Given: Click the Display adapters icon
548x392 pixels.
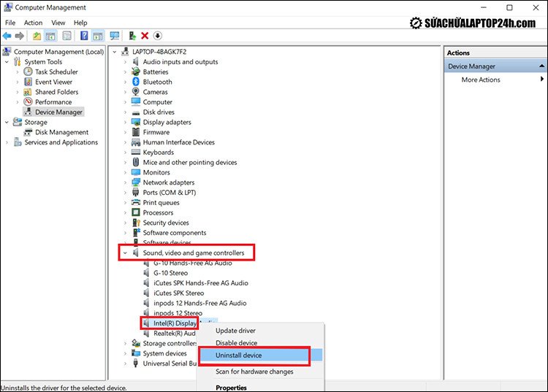Looking at the screenshot, I should (x=136, y=122).
